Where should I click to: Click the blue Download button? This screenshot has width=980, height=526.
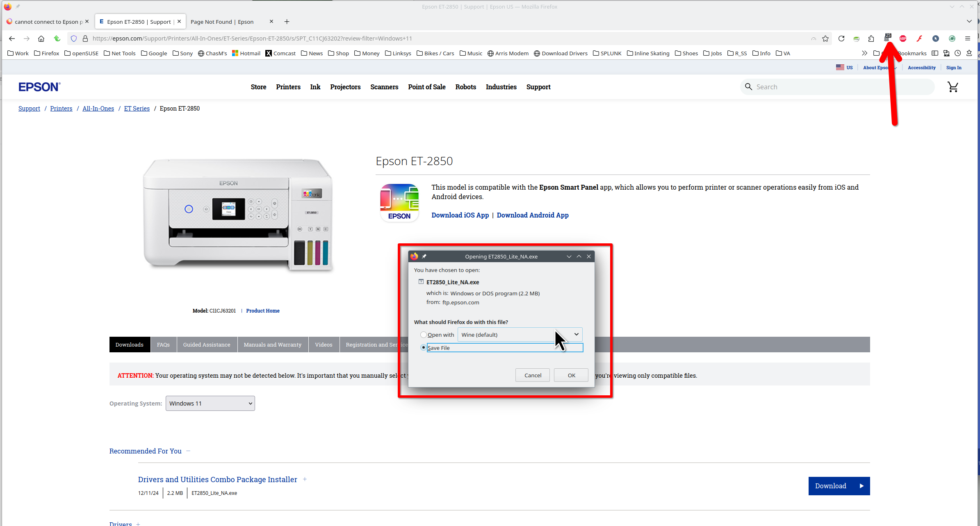point(839,486)
